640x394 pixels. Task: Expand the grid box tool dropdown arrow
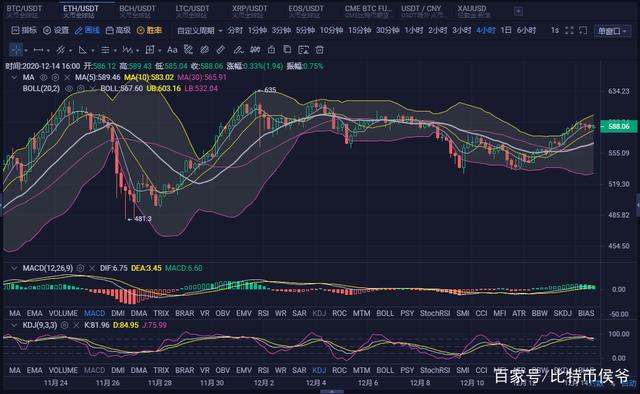(159, 51)
